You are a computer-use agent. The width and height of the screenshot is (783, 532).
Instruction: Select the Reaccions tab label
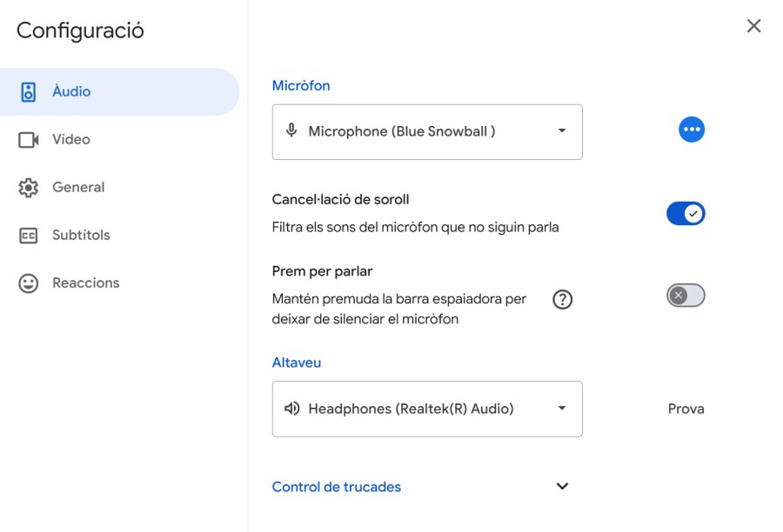point(86,283)
